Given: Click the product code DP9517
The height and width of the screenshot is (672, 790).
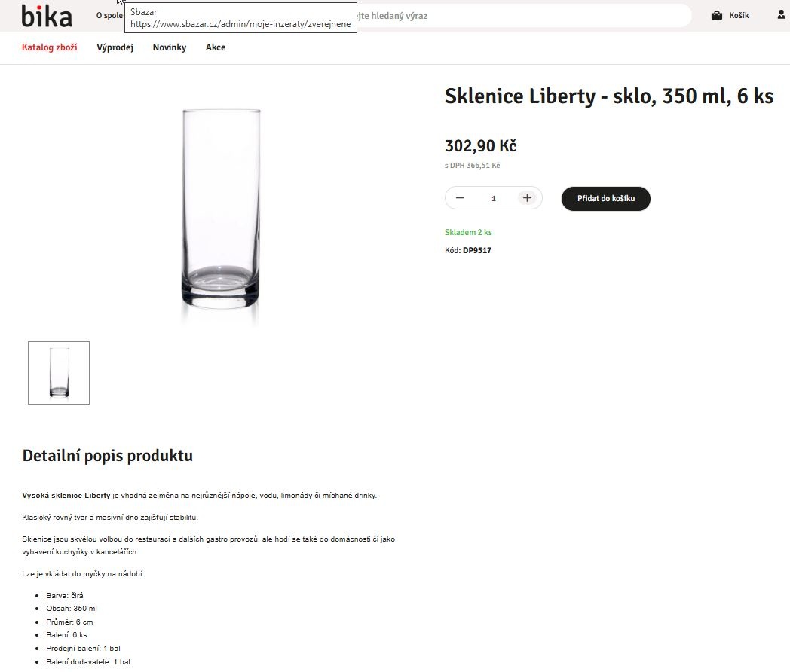Looking at the screenshot, I should click(476, 250).
